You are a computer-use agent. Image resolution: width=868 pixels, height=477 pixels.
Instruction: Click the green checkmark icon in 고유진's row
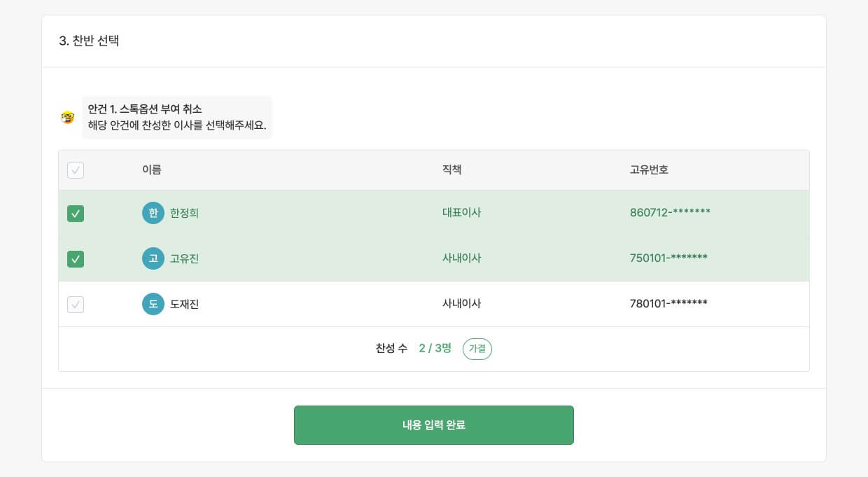pos(75,258)
